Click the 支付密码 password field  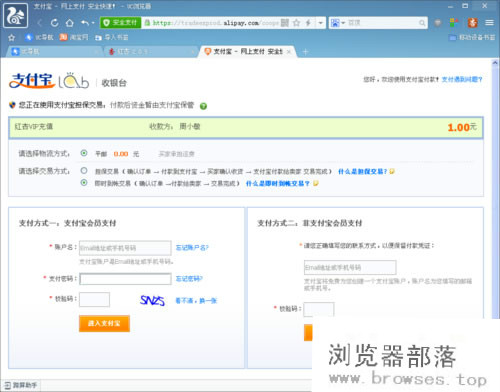[x=125, y=279]
